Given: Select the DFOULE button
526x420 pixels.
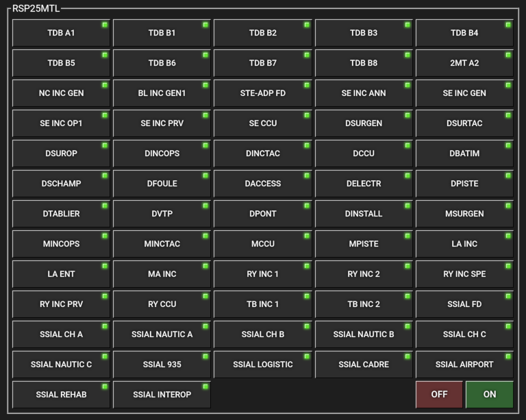Looking at the screenshot, I should tap(162, 184).
